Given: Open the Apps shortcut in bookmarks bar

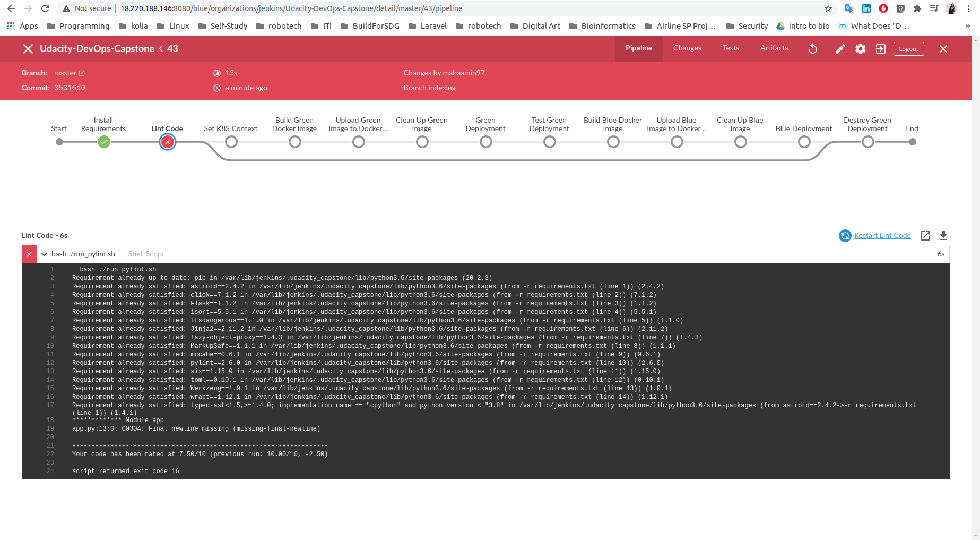Looking at the screenshot, I should [22, 26].
